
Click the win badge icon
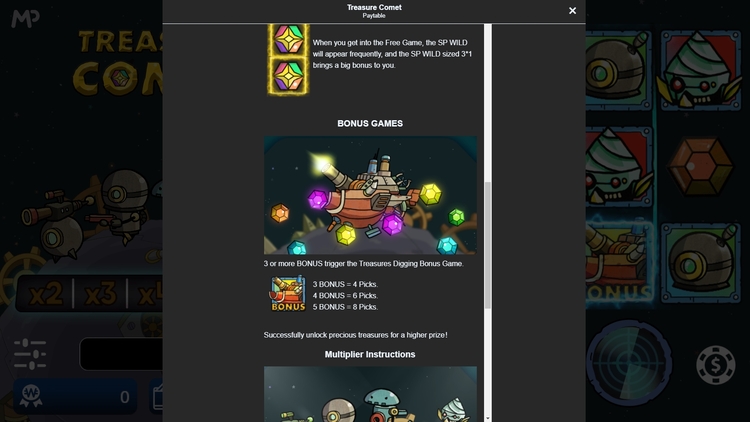[31, 396]
